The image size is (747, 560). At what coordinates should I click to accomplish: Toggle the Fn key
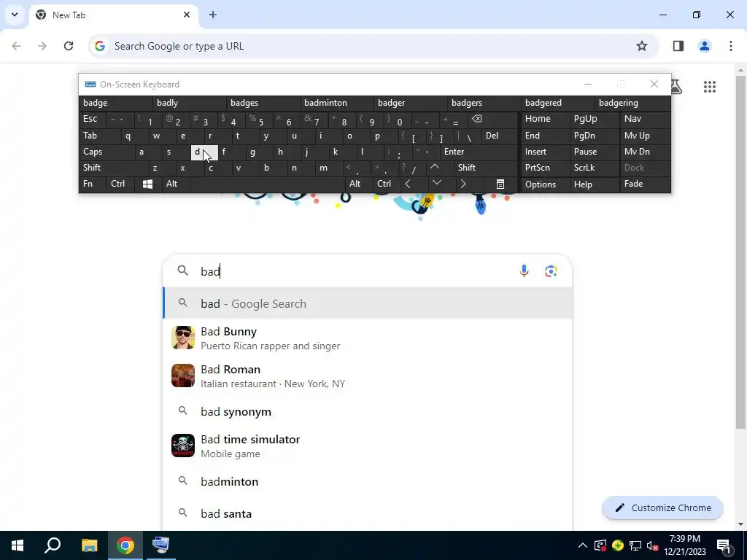pos(93,184)
